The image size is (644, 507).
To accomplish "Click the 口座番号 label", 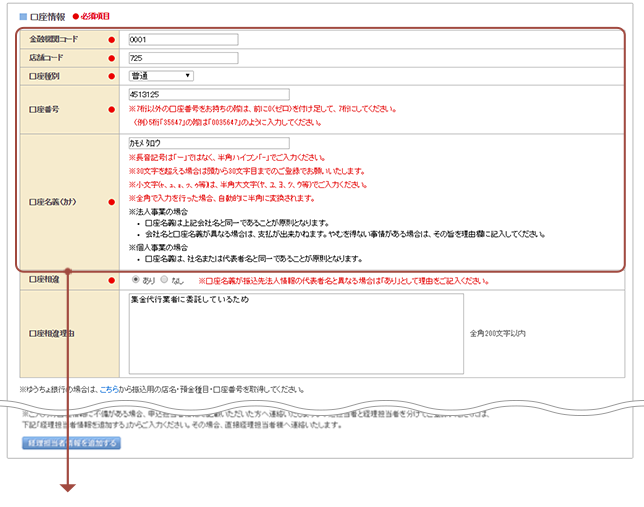I will coord(44,110).
